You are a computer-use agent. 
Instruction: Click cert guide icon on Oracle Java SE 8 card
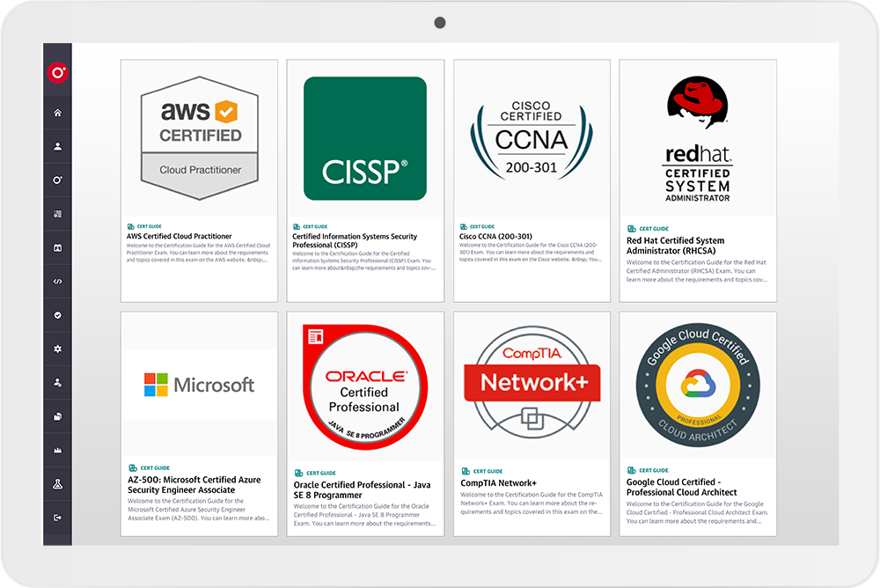pyautogui.click(x=299, y=473)
